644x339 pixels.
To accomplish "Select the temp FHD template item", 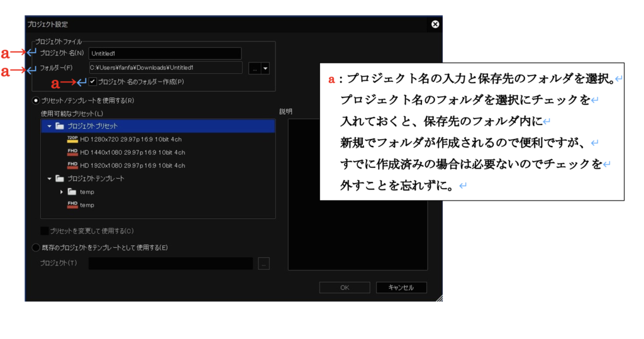I will coord(158,205).
